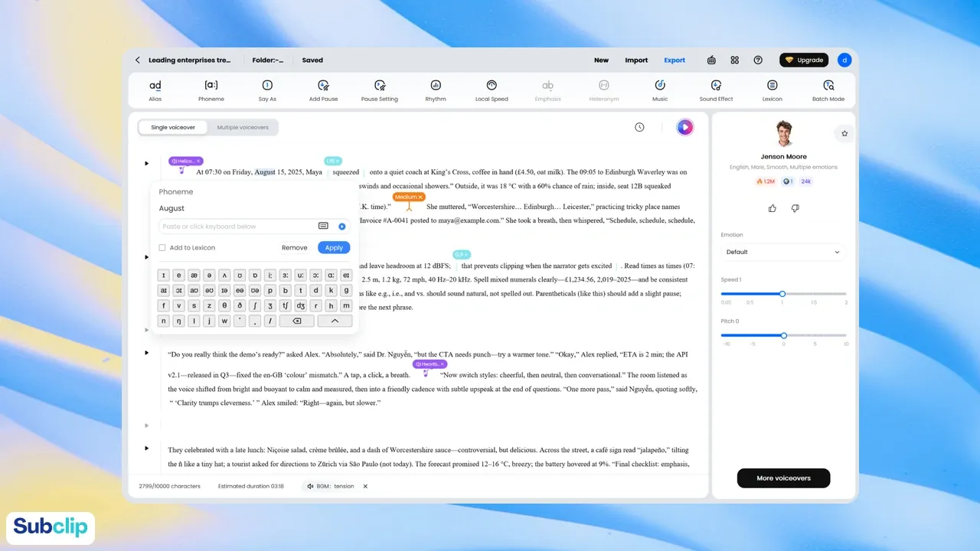Click the Upgrade button
This screenshot has height=551, width=980.
[x=804, y=60]
